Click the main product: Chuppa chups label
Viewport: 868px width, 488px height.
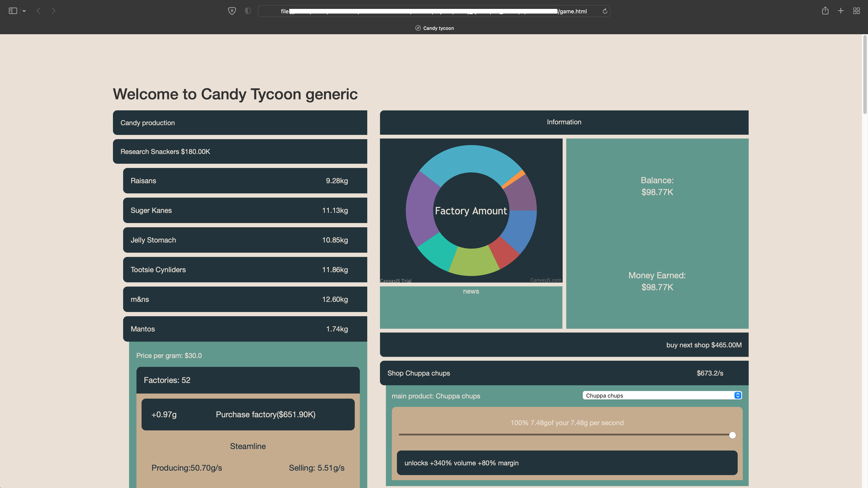[436, 396]
